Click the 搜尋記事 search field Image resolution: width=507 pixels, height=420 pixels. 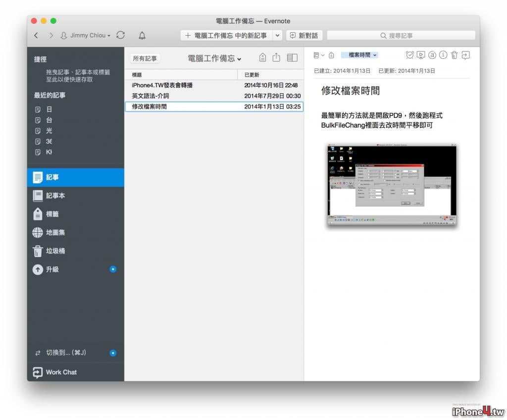[x=401, y=36]
